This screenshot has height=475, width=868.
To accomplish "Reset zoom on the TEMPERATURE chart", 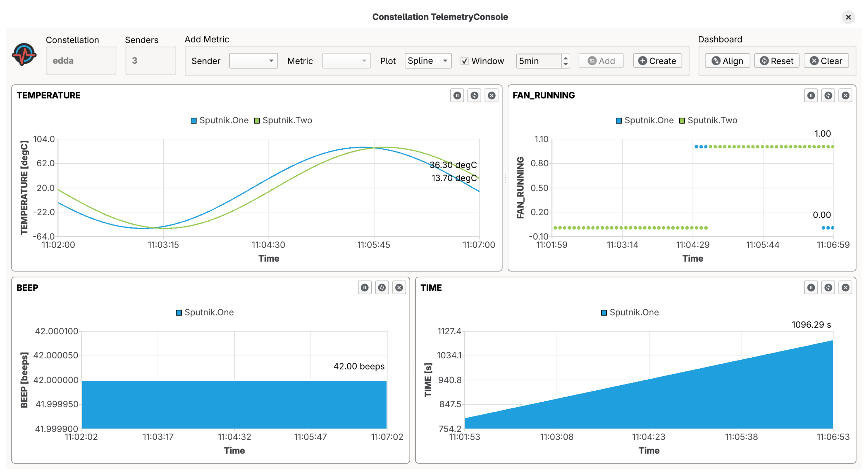I will coord(474,96).
